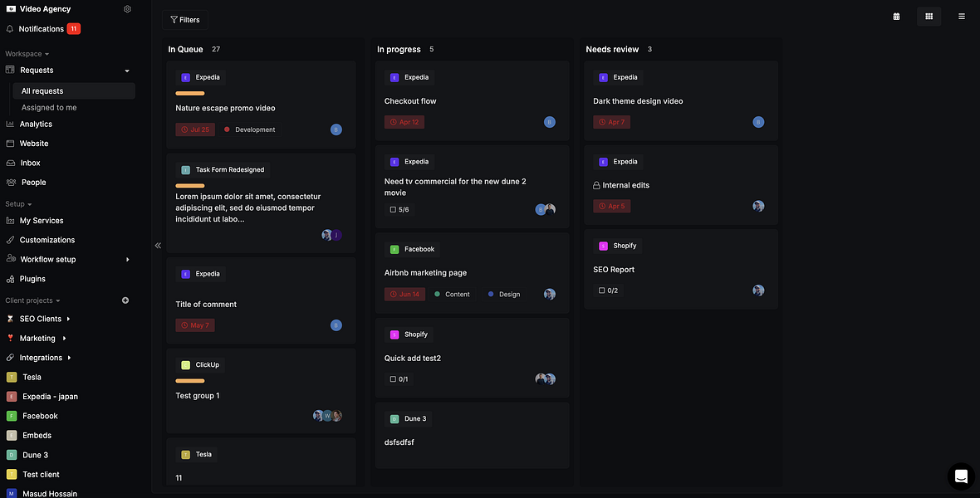Click the Facebook project icon in sidebar
The width and height of the screenshot is (980, 498).
click(12, 416)
